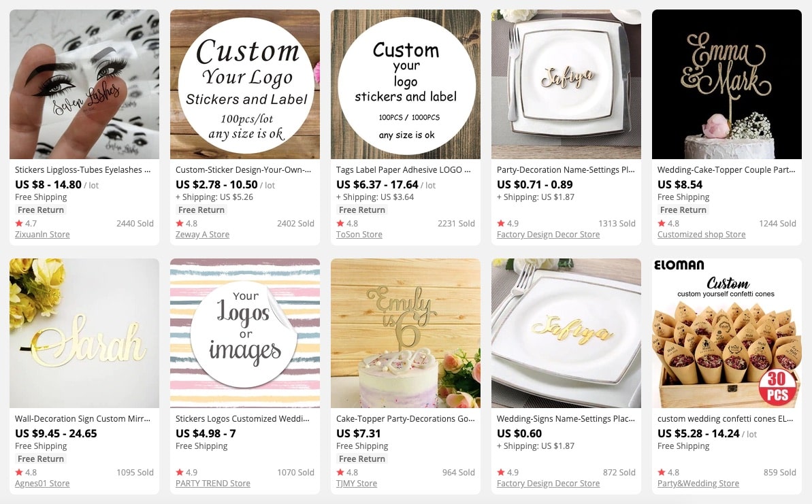Open the Party&Wedding Store link
Viewport: 812px width, 504px height.
698,484
